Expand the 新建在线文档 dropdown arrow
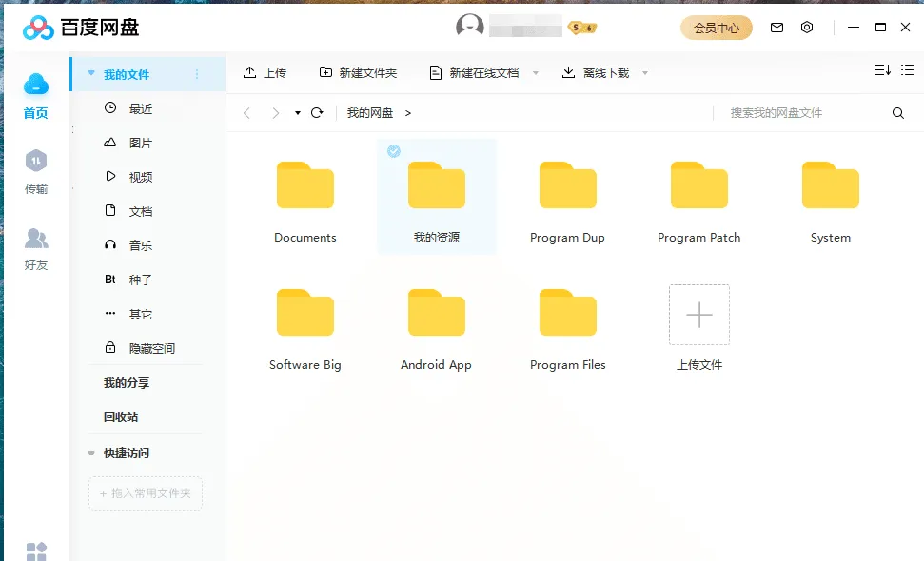Image resolution: width=924 pixels, height=561 pixels. click(536, 71)
